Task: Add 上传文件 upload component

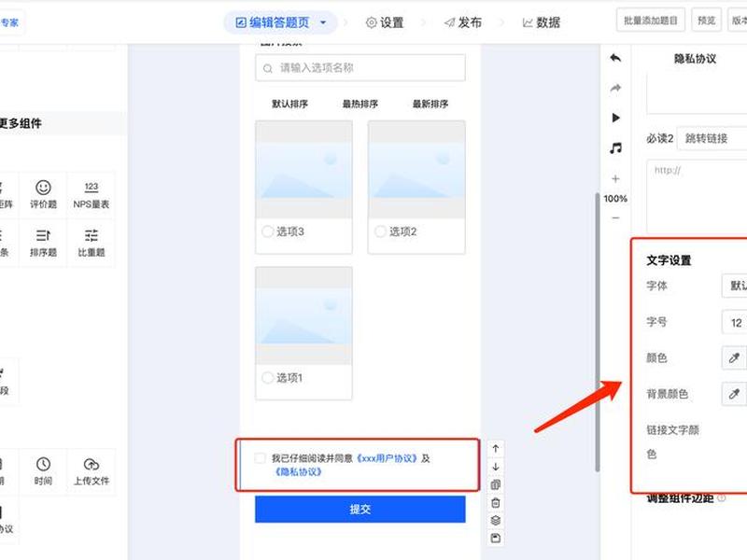Action: pyautogui.click(x=91, y=471)
